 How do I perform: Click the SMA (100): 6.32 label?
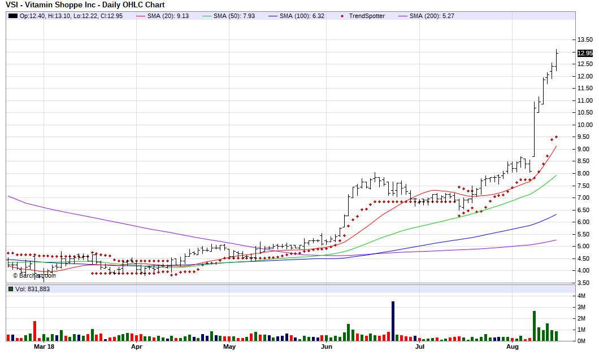tap(302, 16)
